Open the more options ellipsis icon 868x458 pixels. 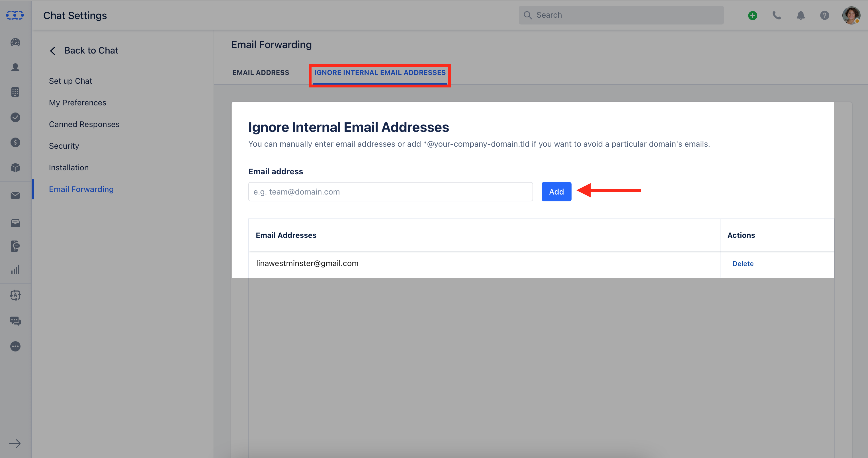pos(15,346)
